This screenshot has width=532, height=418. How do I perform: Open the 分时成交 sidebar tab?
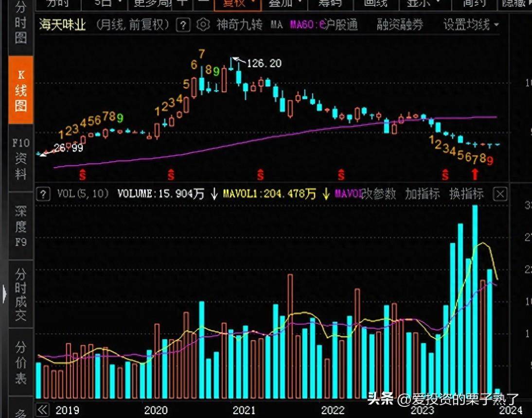pyautogui.click(x=21, y=294)
